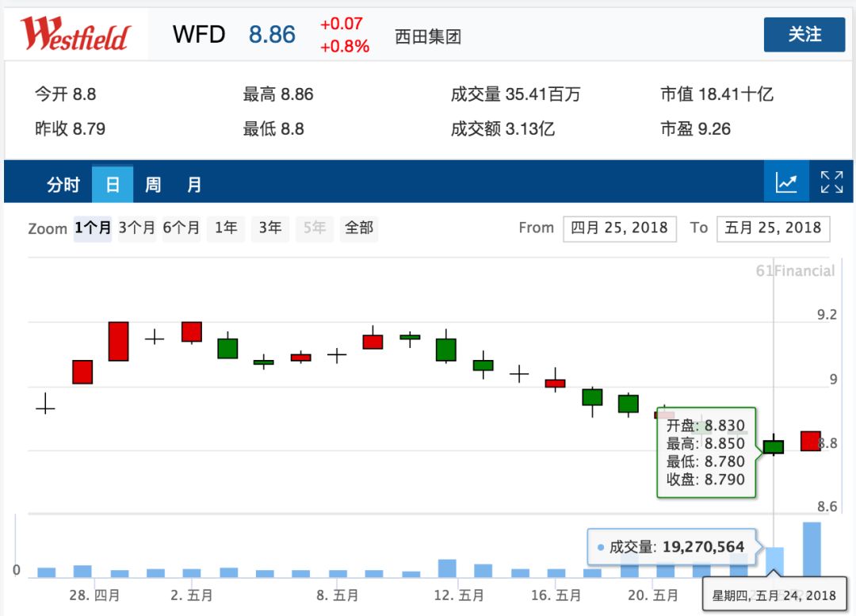Viewport: 856px width, 616px height.
Task: Set zoom range to 6个月
Action: tap(182, 228)
